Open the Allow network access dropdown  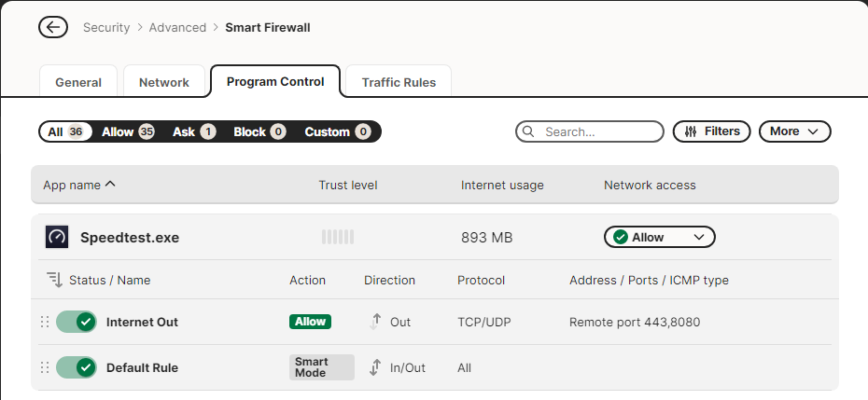pos(659,237)
